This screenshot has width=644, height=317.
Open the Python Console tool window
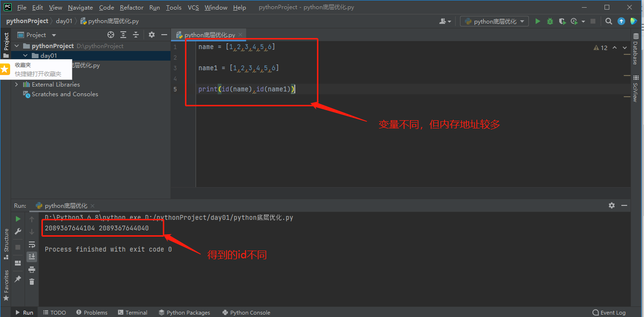[246, 312]
